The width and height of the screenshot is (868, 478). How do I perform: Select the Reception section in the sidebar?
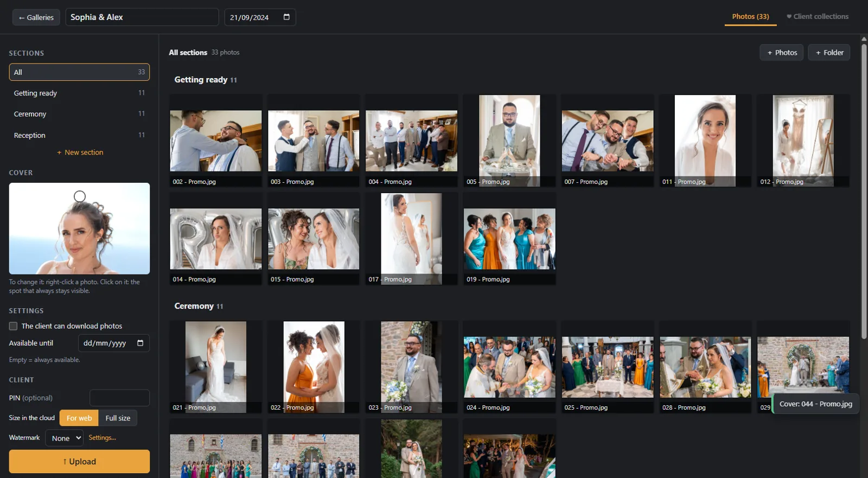click(79, 135)
